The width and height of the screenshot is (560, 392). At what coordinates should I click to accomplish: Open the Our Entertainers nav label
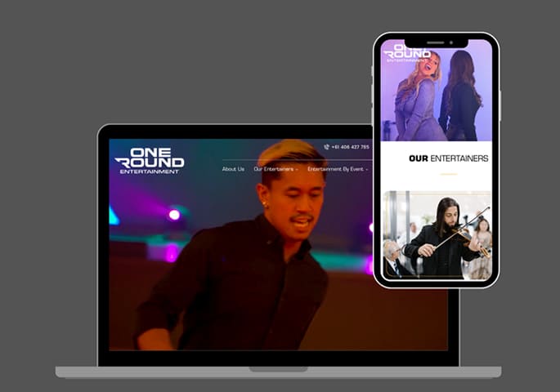click(x=273, y=169)
